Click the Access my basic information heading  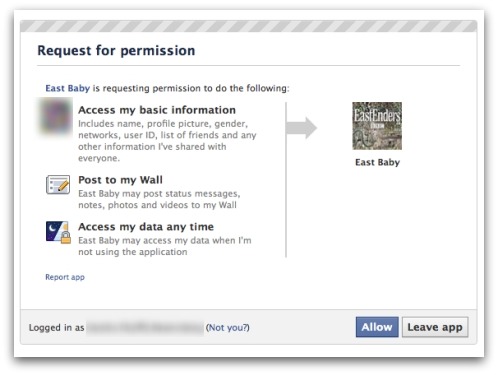(x=157, y=110)
